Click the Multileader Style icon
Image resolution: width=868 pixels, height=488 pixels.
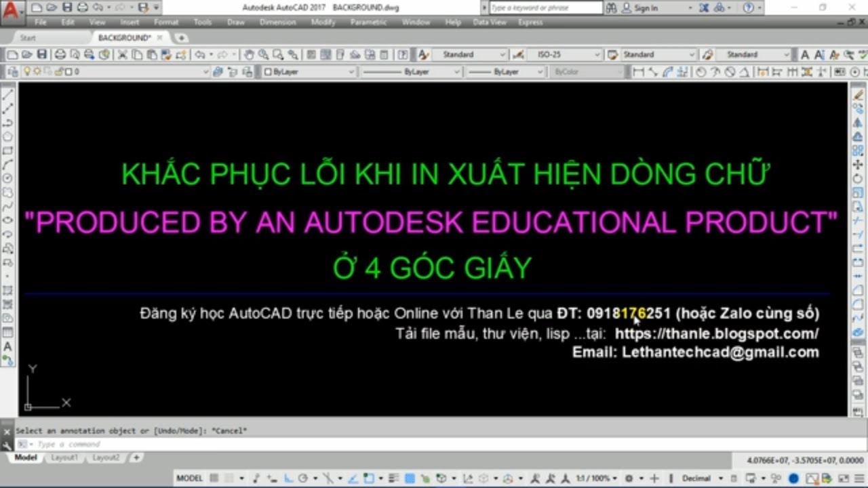(707, 54)
